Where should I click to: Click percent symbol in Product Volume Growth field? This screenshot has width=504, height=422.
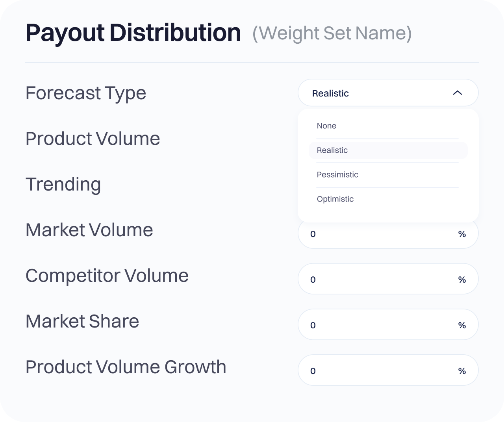pyautogui.click(x=462, y=371)
